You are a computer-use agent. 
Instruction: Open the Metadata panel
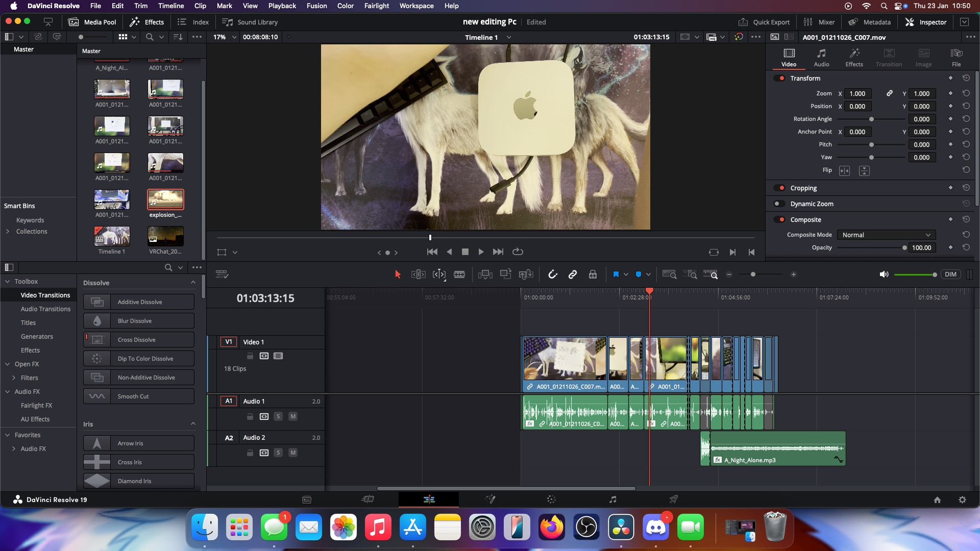coord(869,22)
